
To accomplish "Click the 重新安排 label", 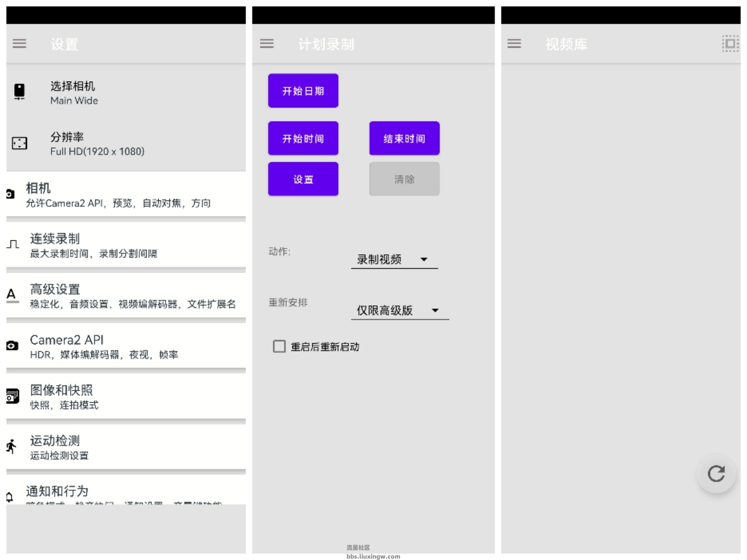I will (x=288, y=302).
